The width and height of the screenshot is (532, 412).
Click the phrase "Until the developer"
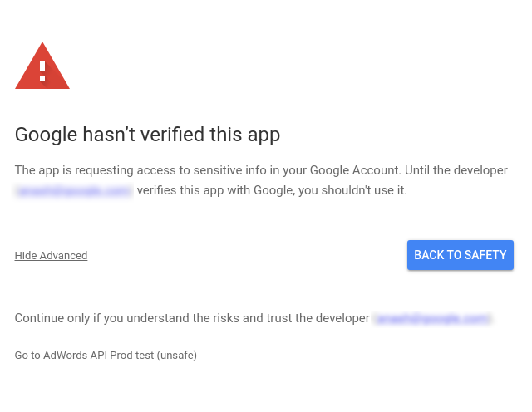click(x=456, y=170)
